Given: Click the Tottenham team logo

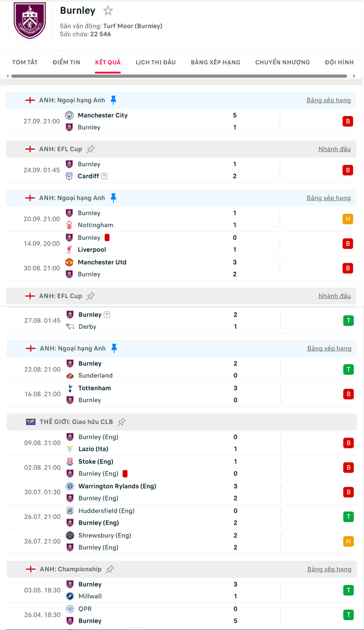Looking at the screenshot, I should click(70, 388).
